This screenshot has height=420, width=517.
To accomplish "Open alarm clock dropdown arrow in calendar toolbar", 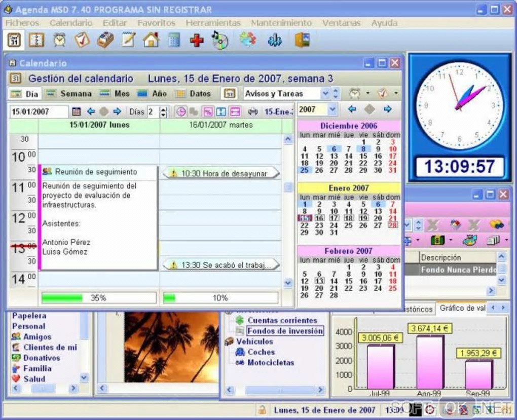I will tap(367, 93).
